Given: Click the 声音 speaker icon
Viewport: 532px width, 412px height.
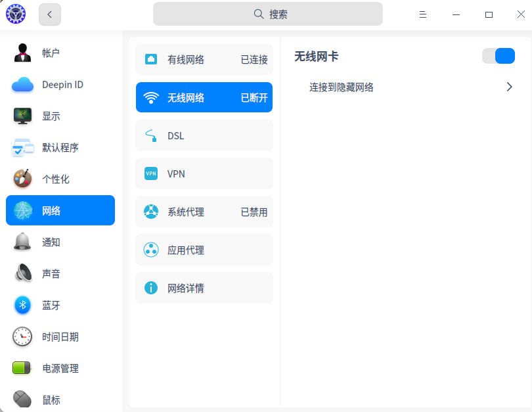Looking at the screenshot, I should [24, 273].
